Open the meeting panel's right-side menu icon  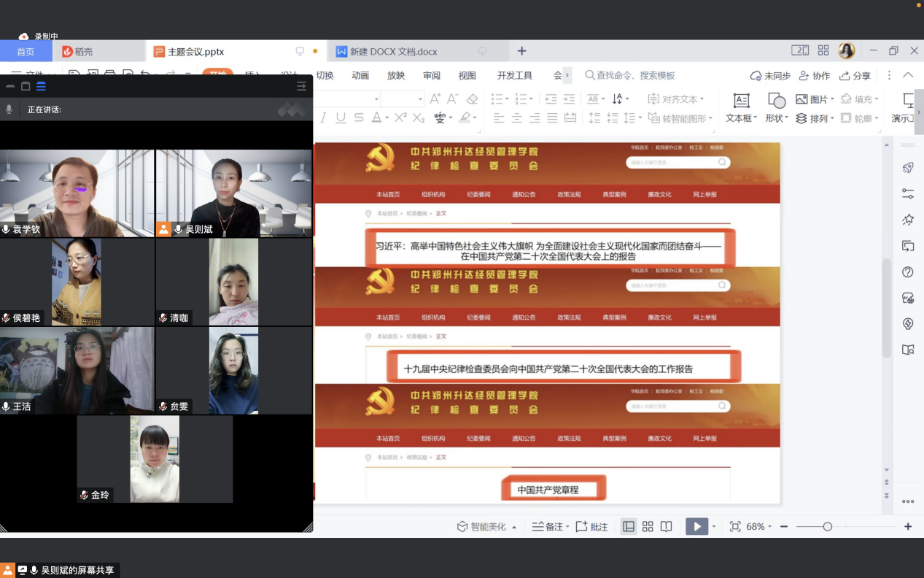tap(301, 86)
